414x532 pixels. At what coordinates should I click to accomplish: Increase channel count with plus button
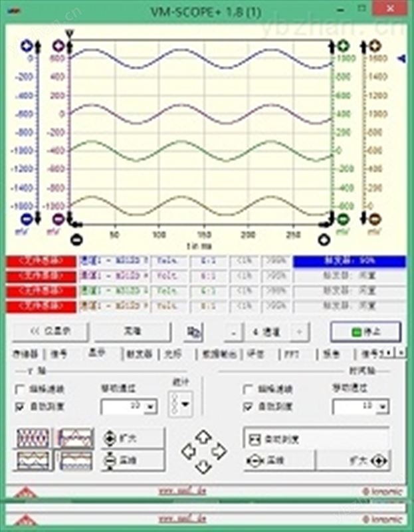[300, 332]
